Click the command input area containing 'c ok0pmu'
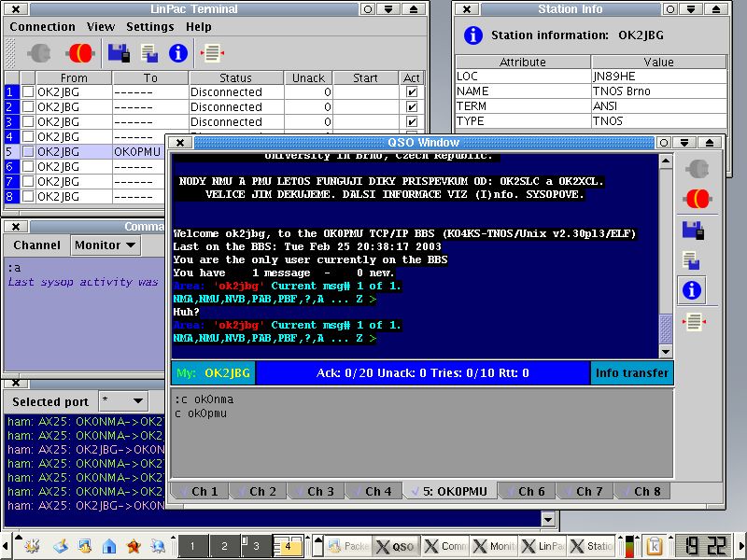 tap(422, 432)
